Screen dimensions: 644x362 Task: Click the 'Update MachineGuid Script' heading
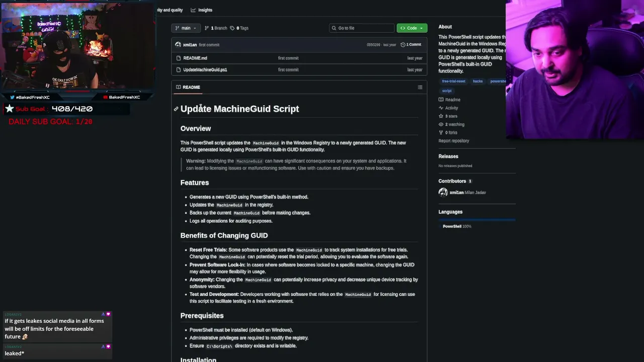239,109
